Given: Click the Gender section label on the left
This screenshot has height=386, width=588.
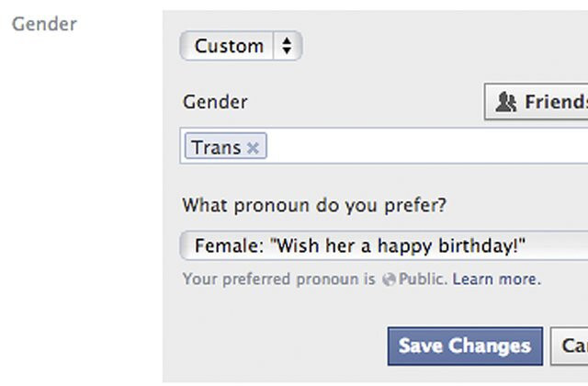Looking at the screenshot, I should pos(44,24).
